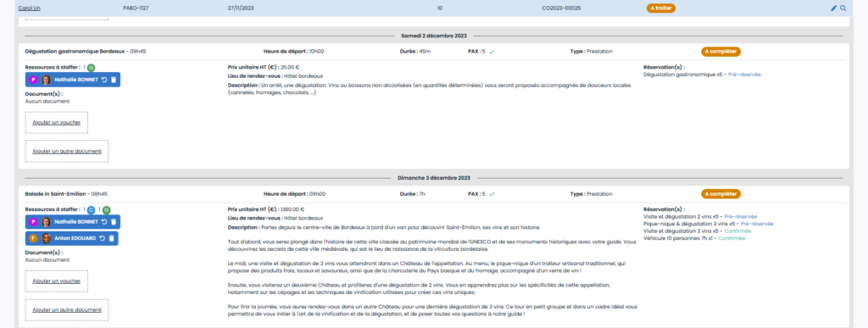
Task: Click the 'A compléter' badge for Dégustation gastronomique Bordeaux
Action: (x=721, y=52)
